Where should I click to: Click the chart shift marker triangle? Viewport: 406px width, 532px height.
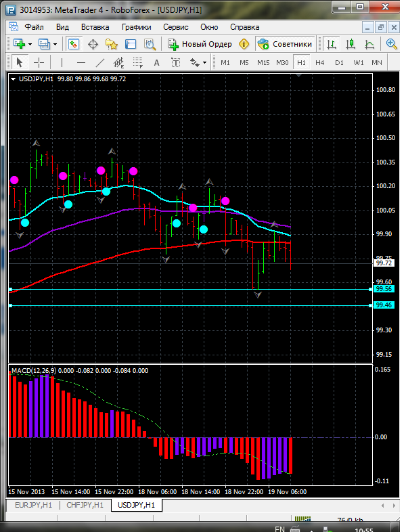298,75
